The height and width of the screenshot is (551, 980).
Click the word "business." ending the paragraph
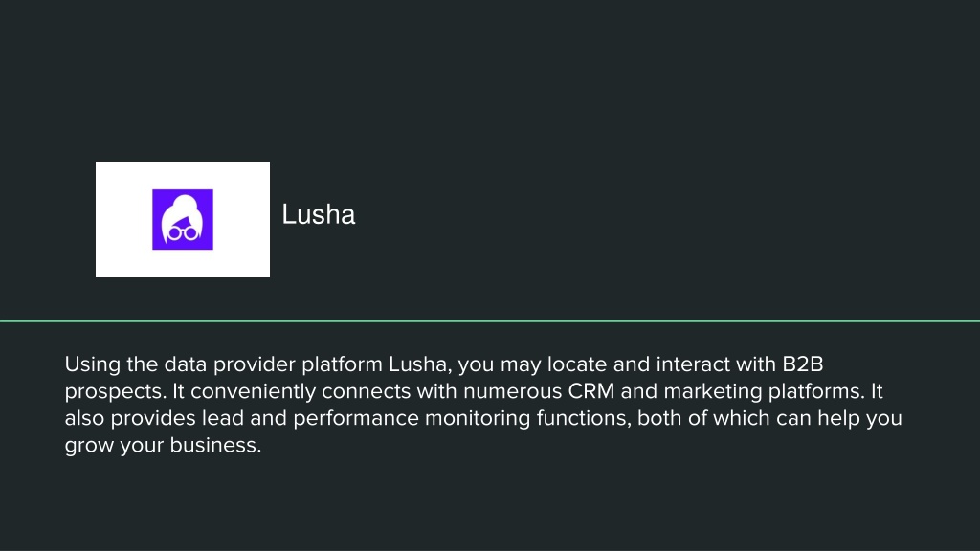[x=215, y=445]
